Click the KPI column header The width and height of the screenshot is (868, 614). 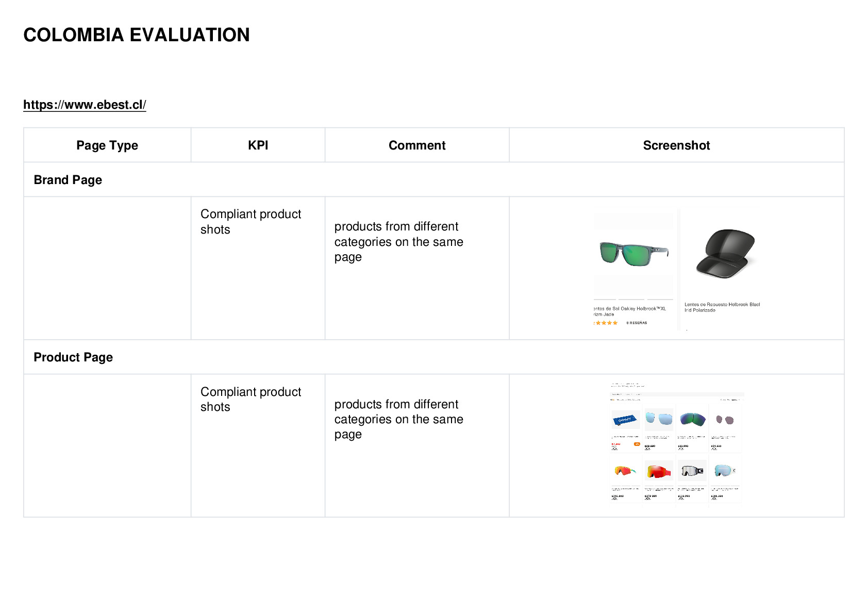(x=258, y=145)
